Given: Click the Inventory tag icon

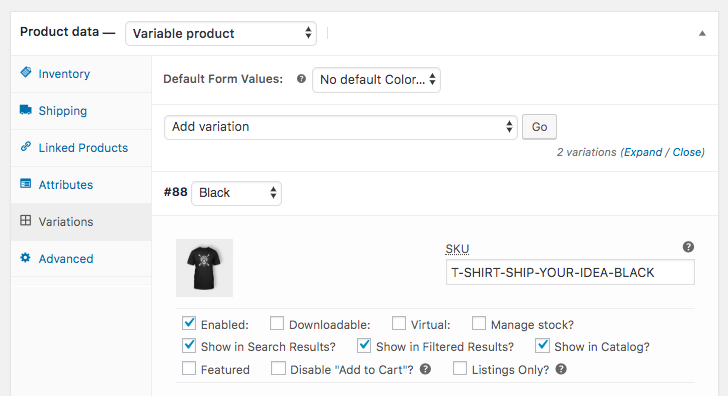Looking at the screenshot, I should tap(26, 72).
